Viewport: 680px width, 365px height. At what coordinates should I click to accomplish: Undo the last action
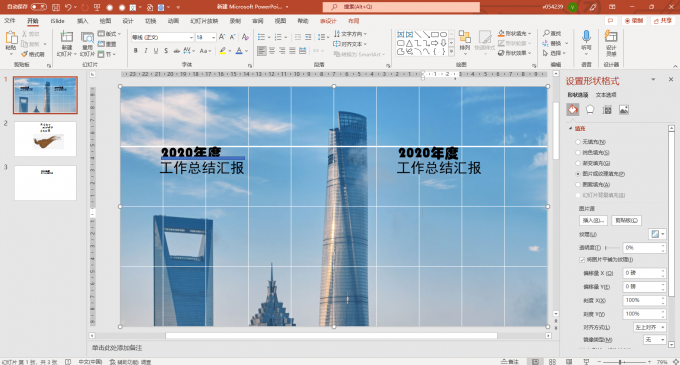[x=68, y=7]
